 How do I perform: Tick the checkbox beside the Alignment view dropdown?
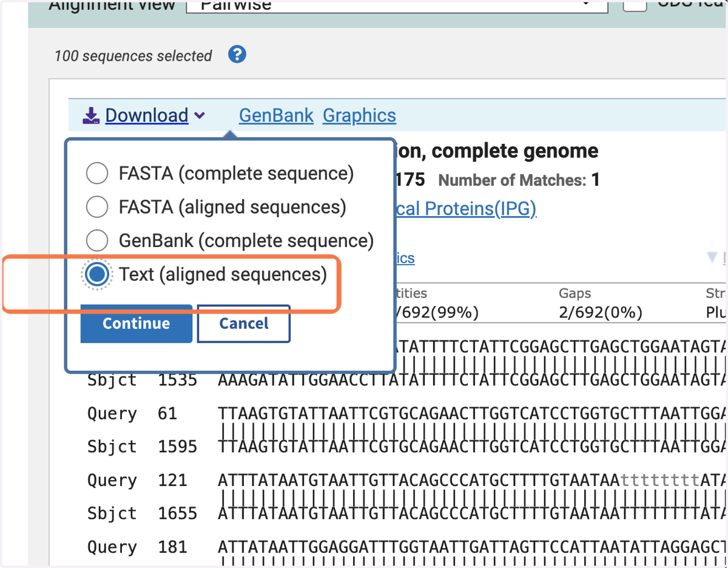635,5
